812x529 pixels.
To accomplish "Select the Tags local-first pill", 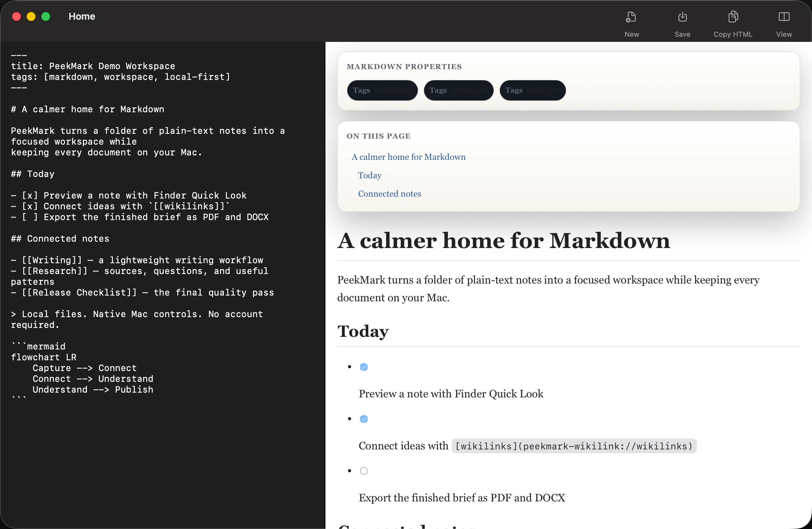I will point(533,90).
